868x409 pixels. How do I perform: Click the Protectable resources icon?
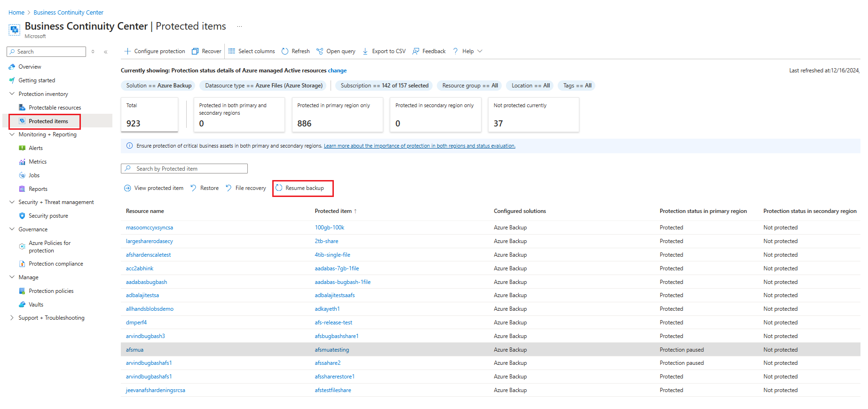coord(22,108)
